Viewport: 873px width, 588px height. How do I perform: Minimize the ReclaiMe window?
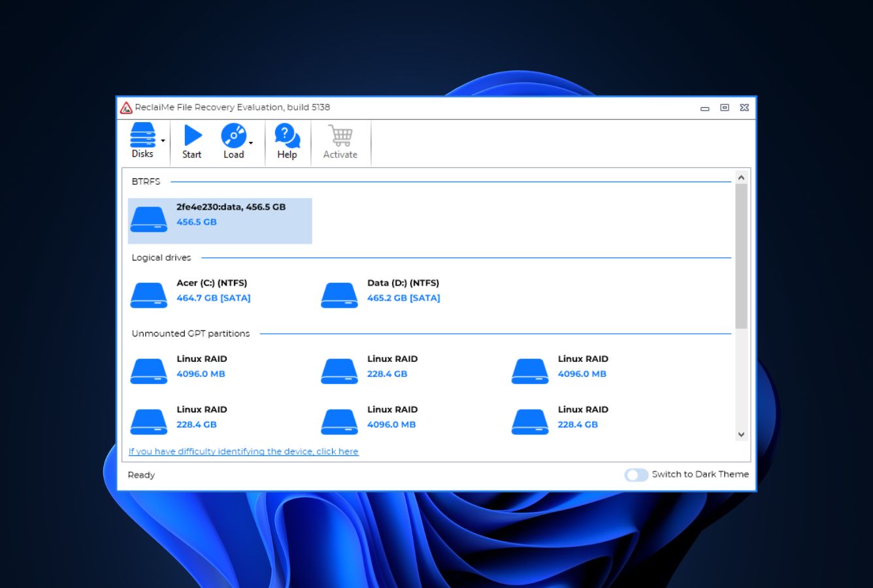coord(705,108)
